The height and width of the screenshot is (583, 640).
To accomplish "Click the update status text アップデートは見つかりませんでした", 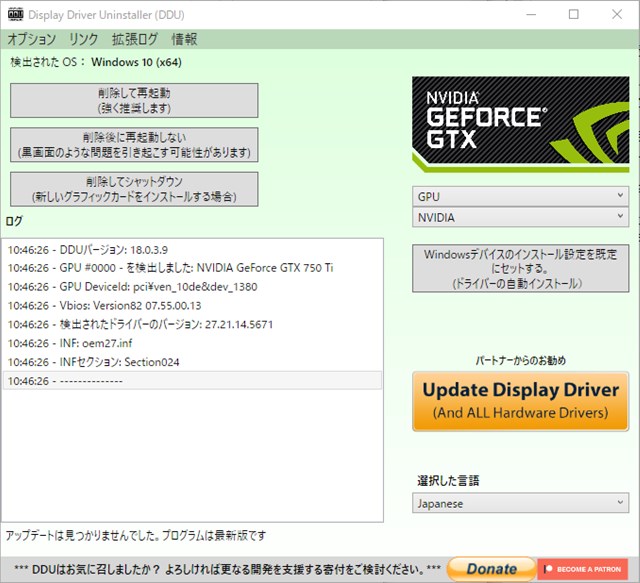I will tap(136, 535).
